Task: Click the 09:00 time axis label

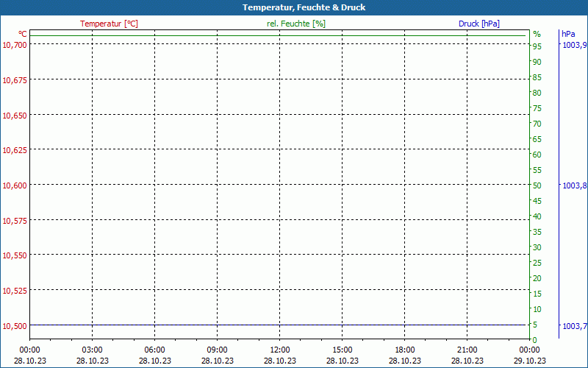Action: 217,350
